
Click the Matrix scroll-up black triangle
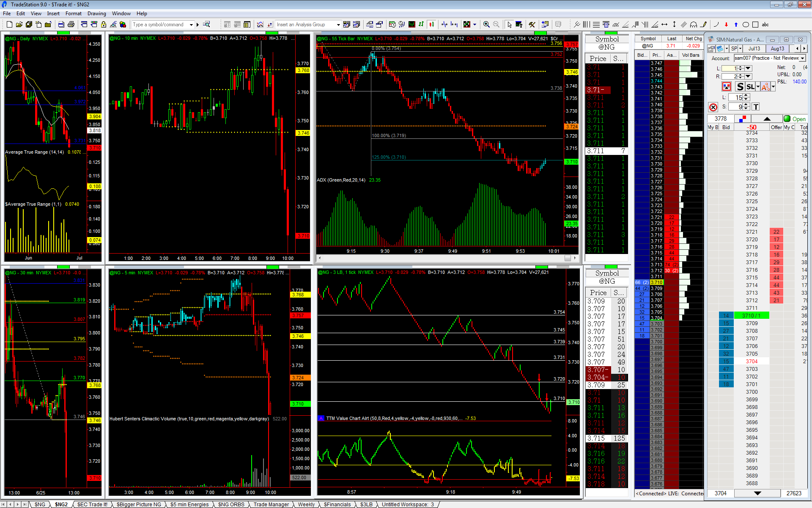pos(767,119)
